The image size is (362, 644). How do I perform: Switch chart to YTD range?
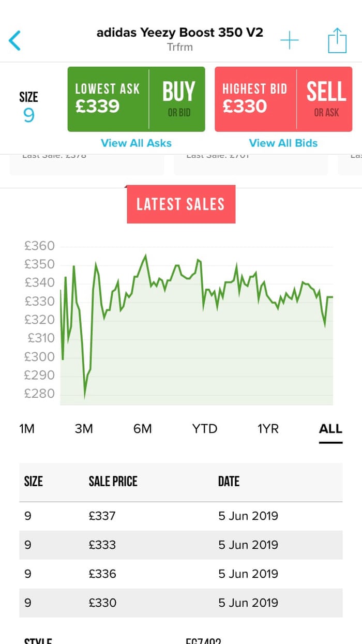coord(205,429)
